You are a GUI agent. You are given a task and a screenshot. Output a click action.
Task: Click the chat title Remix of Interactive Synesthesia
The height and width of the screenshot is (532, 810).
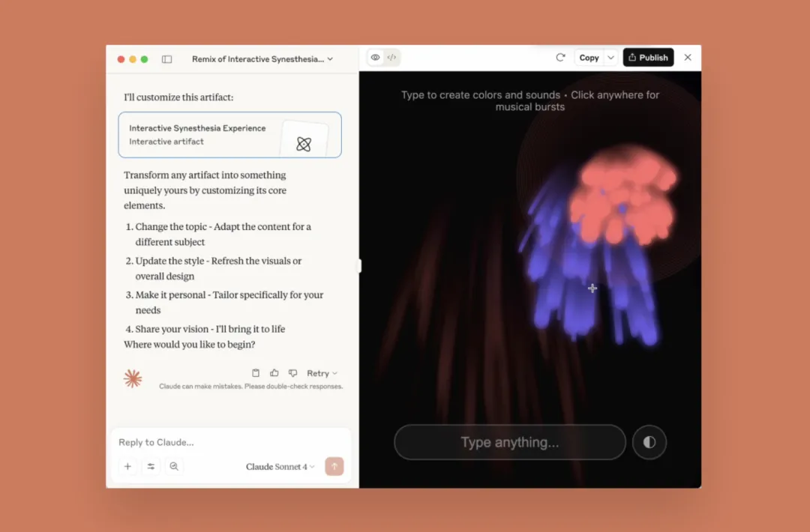[x=258, y=59]
